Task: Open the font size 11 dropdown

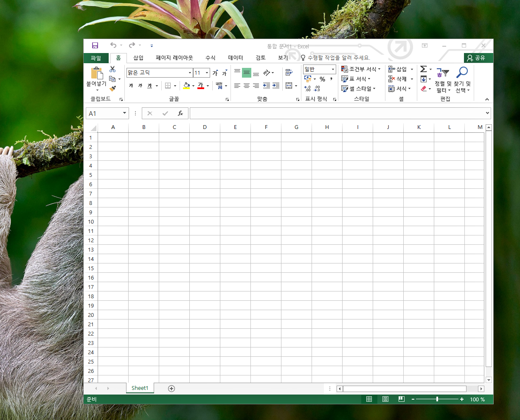Action: pos(207,73)
